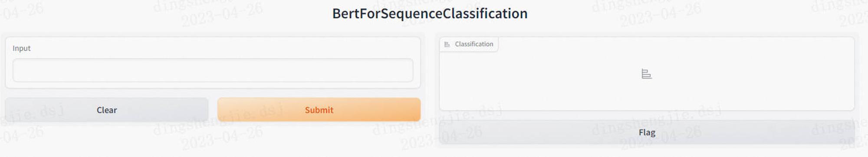Click the Flag button under Classification output
The height and width of the screenshot is (157, 868).
(647, 132)
